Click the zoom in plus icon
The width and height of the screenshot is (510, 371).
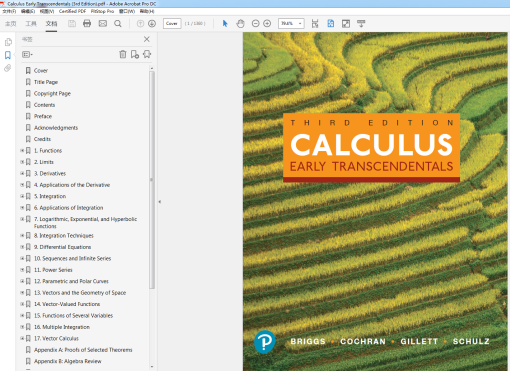pyautogui.click(x=267, y=24)
